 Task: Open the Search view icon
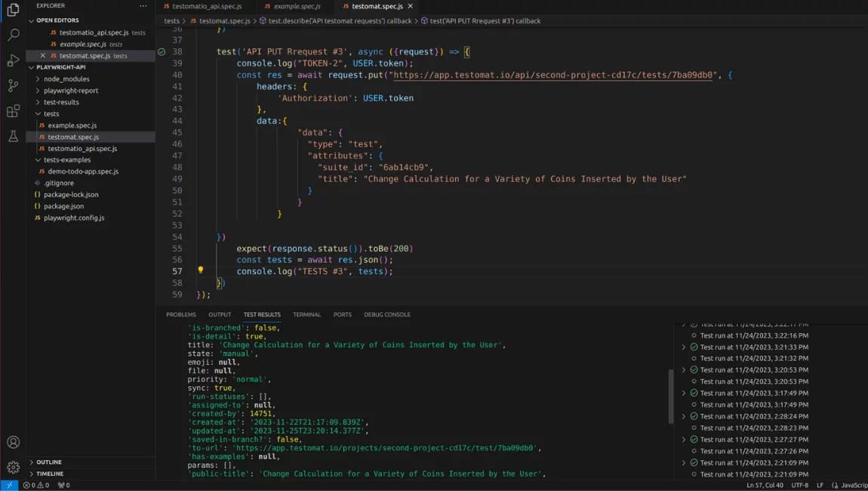tap(13, 35)
